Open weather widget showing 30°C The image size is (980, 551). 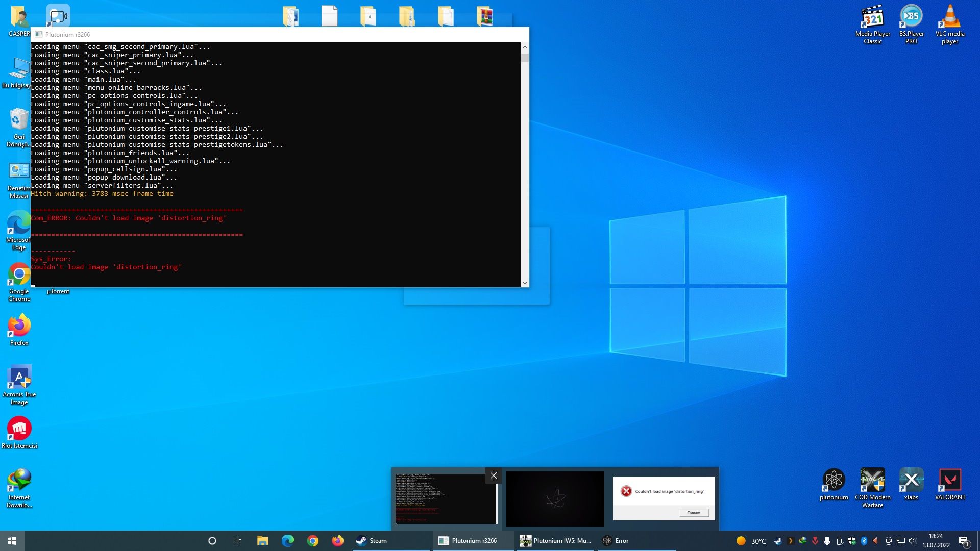751,541
